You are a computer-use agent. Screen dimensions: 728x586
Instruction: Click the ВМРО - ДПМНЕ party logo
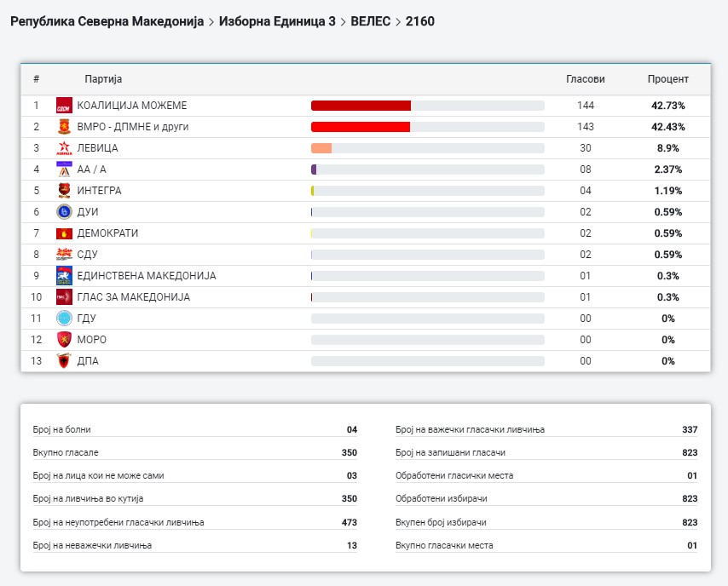tap(64, 127)
